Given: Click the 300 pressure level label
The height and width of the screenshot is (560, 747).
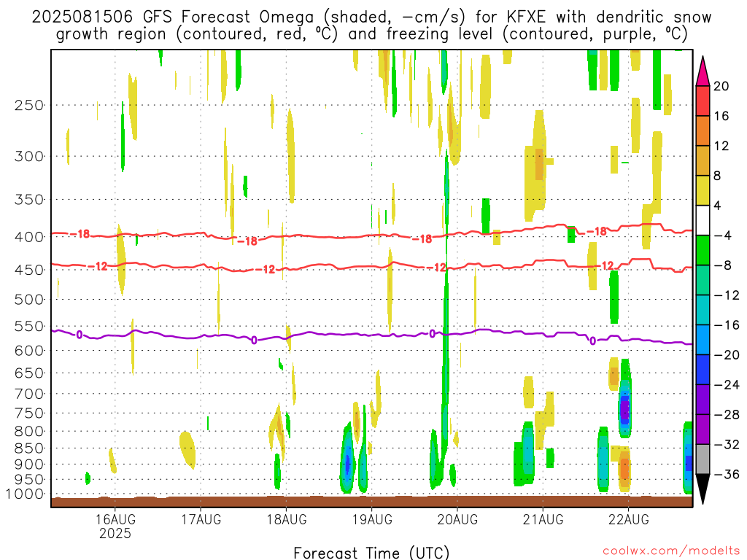Looking at the screenshot, I should [29, 156].
